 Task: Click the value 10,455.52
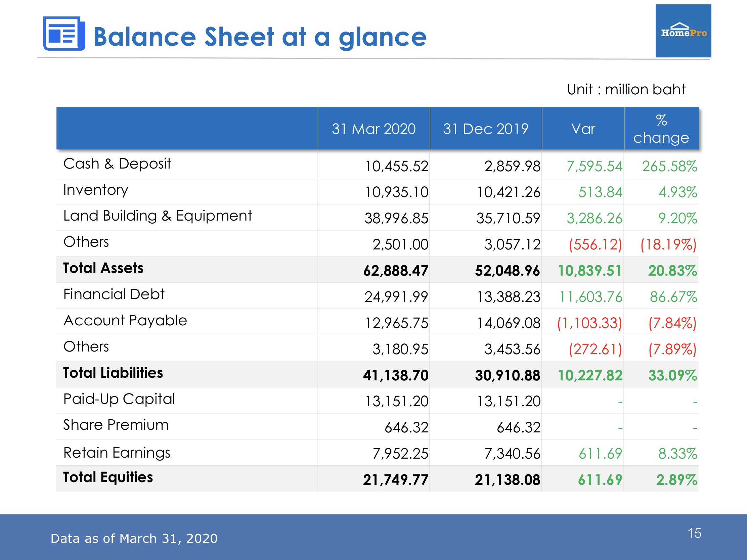tap(396, 167)
